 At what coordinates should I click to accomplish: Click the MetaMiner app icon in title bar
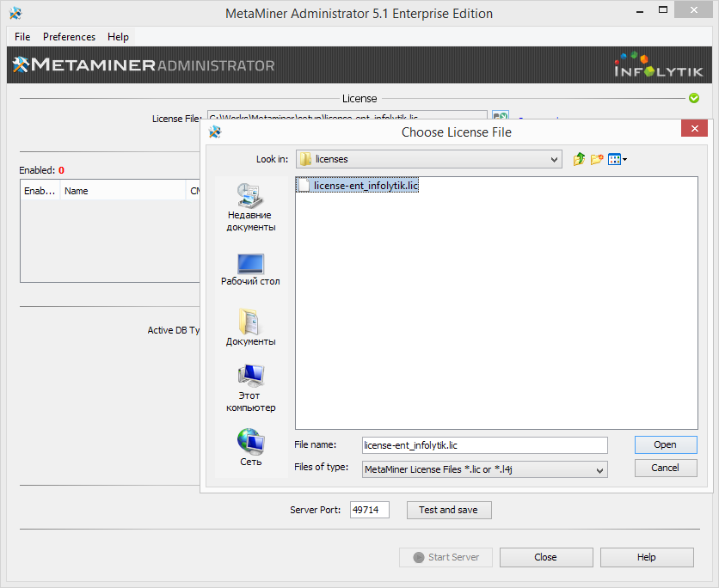(15, 13)
